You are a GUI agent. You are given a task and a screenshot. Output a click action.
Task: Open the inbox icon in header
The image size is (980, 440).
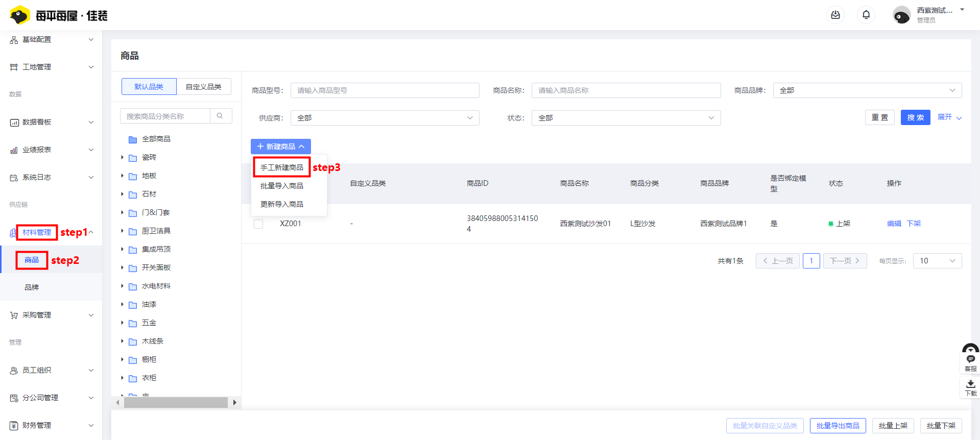point(835,15)
